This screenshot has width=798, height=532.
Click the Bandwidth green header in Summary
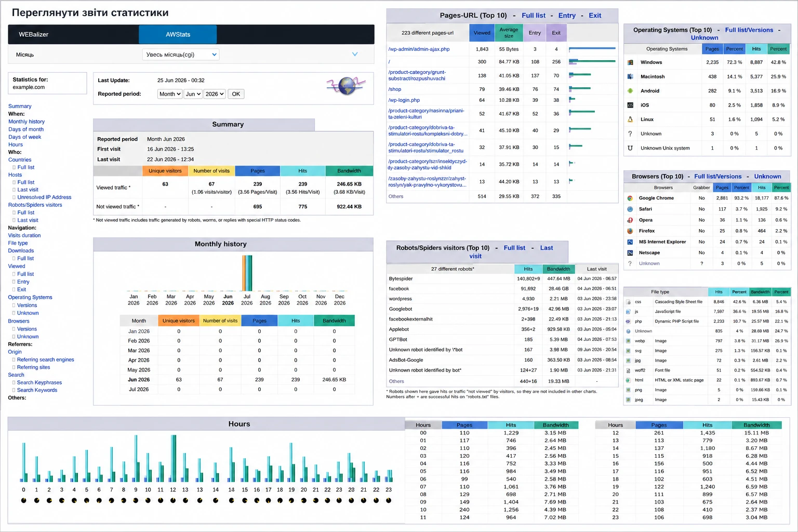click(x=349, y=171)
